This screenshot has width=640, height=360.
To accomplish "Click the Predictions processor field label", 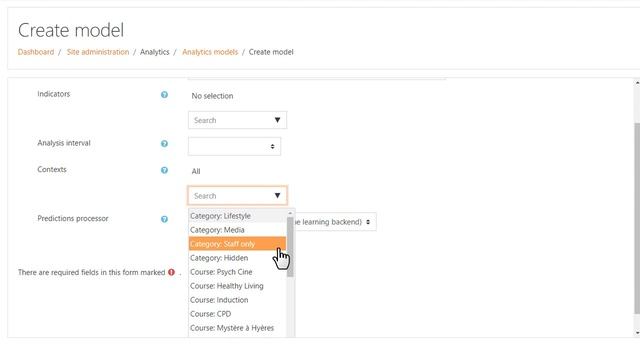I will (73, 218).
